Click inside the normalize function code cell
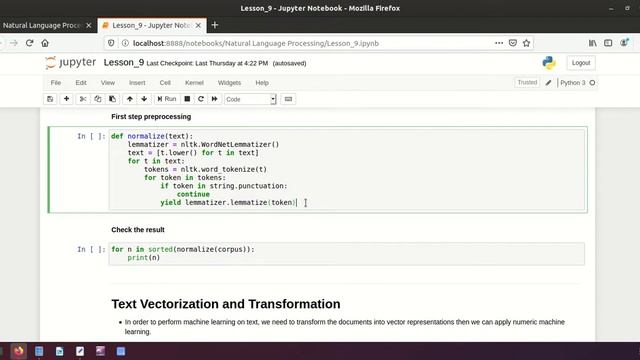The height and width of the screenshot is (360, 640). 347,169
